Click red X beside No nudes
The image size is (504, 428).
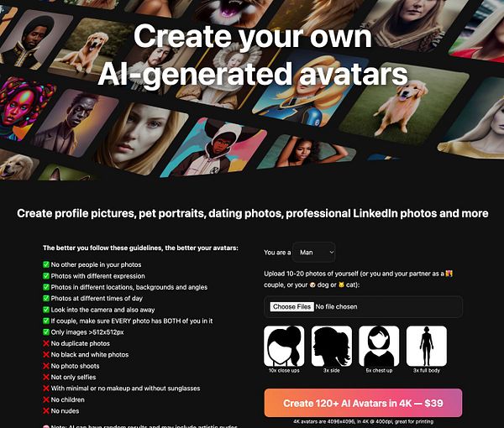tap(46, 410)
